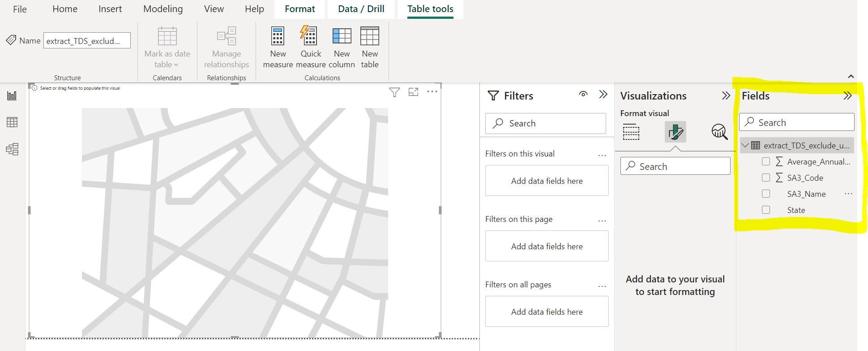The image size is (868, 351).
Task: Open Data view from left sidebar
Action: [x=12, y=122]
